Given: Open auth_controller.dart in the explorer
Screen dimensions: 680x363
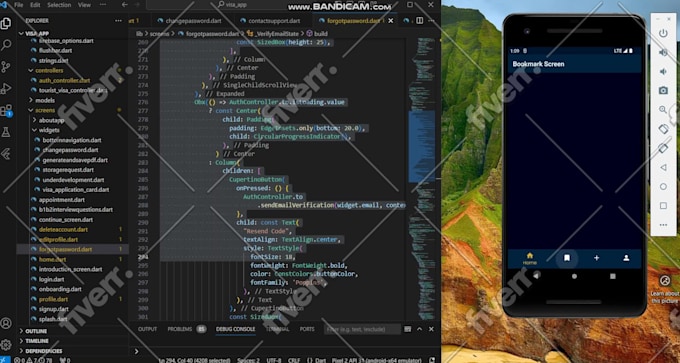Looking at the screenshot, I should click(x=64, y=80).
